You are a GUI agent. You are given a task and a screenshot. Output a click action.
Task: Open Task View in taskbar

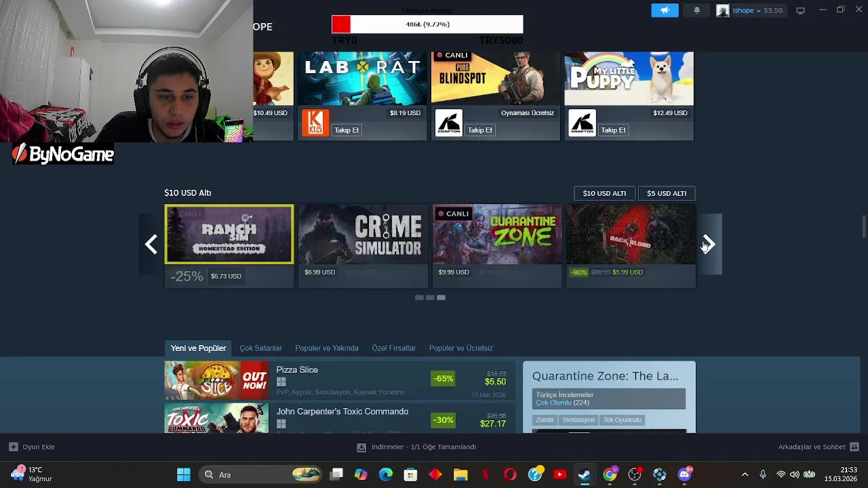point(336,474)
